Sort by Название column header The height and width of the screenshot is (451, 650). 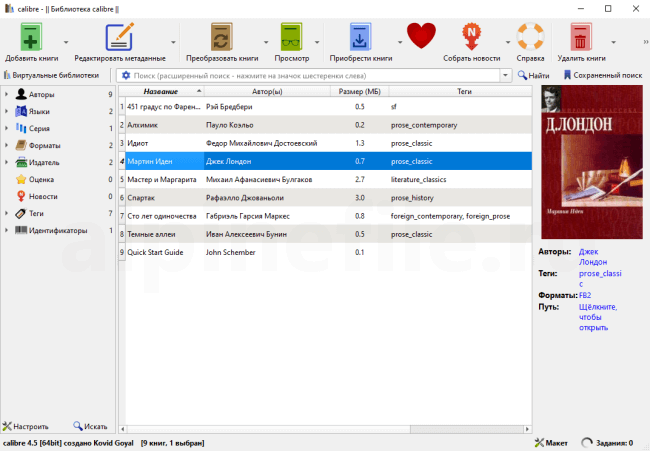pyautogui.click(x=161, y=91)
